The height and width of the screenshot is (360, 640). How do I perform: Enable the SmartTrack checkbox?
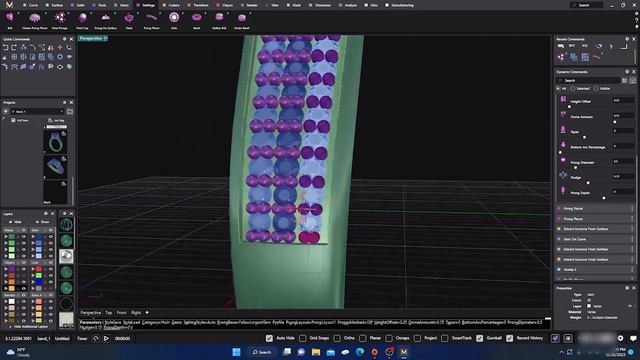pos(444,338)
